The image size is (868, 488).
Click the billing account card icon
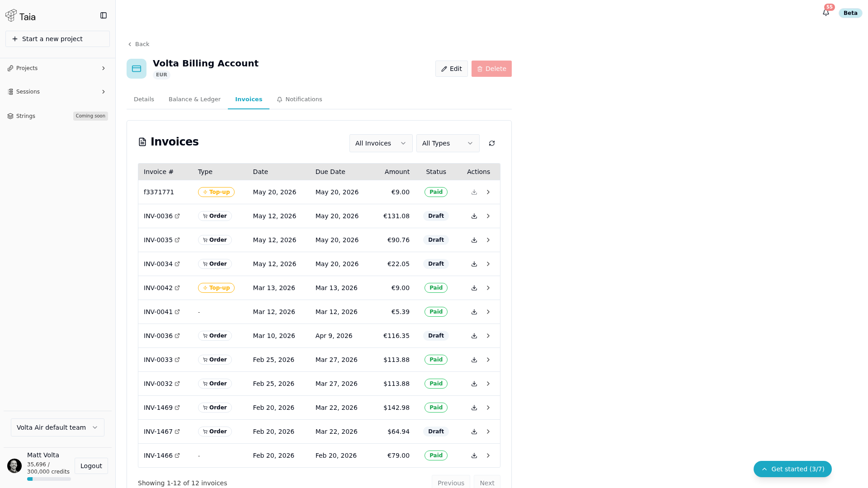click(137, 69)
